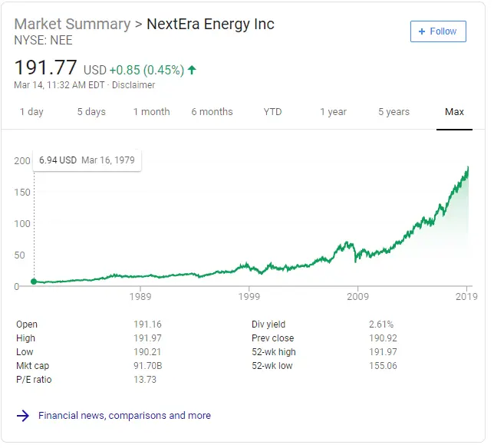Click the 2009 marker on chart axis
494x448 pixels.
(x=358, y=296)
